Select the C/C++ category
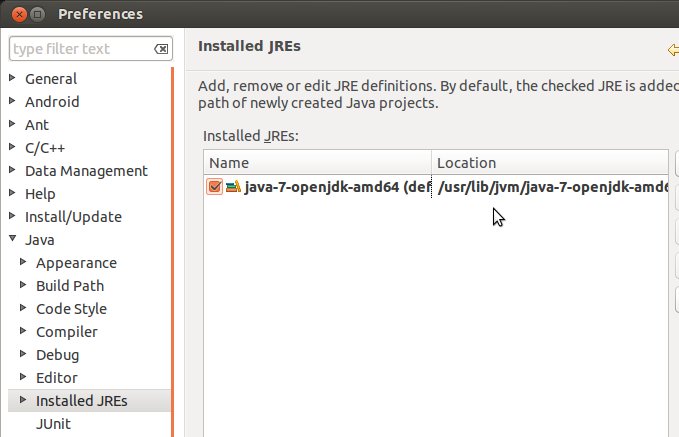This screenshot has width=679, height=437. [x=45, y=148]
